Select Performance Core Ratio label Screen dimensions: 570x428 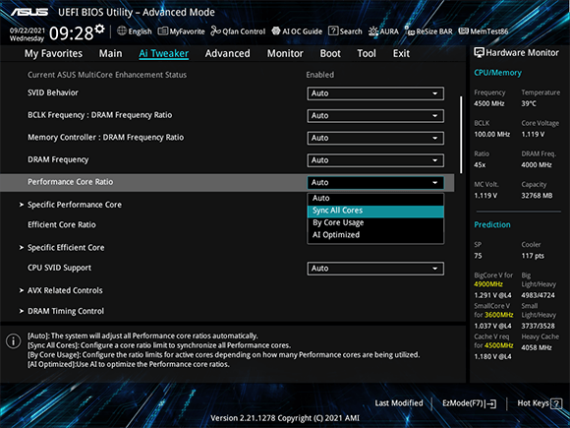pos(70,182)
